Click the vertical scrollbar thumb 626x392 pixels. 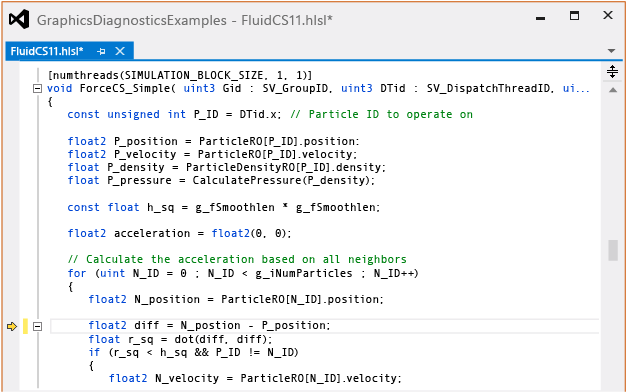pos(613,250)
